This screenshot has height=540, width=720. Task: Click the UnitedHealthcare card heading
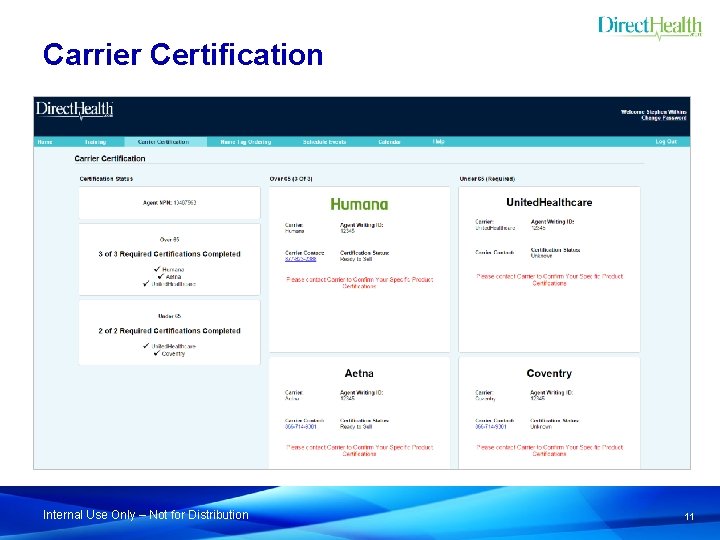coord(549,202)
